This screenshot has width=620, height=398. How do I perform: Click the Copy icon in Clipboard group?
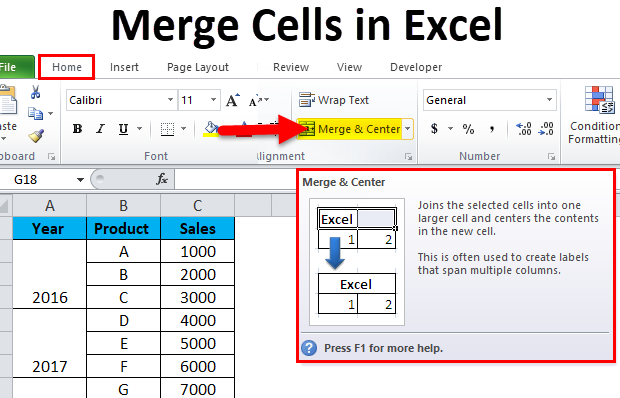point(36,114)
